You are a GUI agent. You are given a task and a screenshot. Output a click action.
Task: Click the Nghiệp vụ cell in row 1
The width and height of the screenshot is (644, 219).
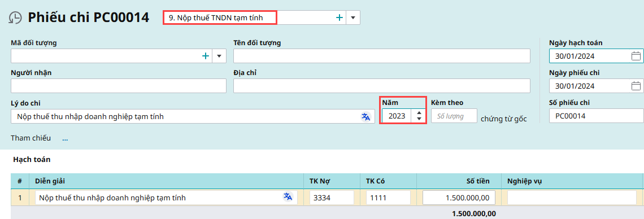[572, 198]
